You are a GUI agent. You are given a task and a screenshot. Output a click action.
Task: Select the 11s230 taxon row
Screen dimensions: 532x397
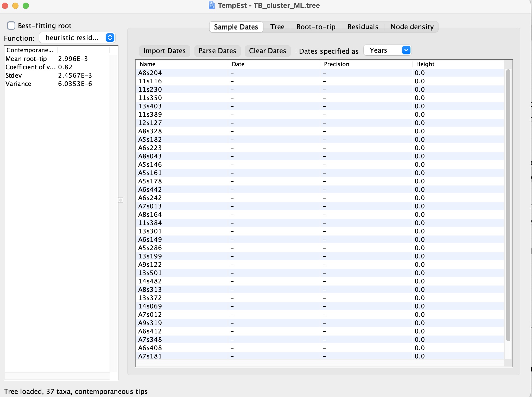320,90
